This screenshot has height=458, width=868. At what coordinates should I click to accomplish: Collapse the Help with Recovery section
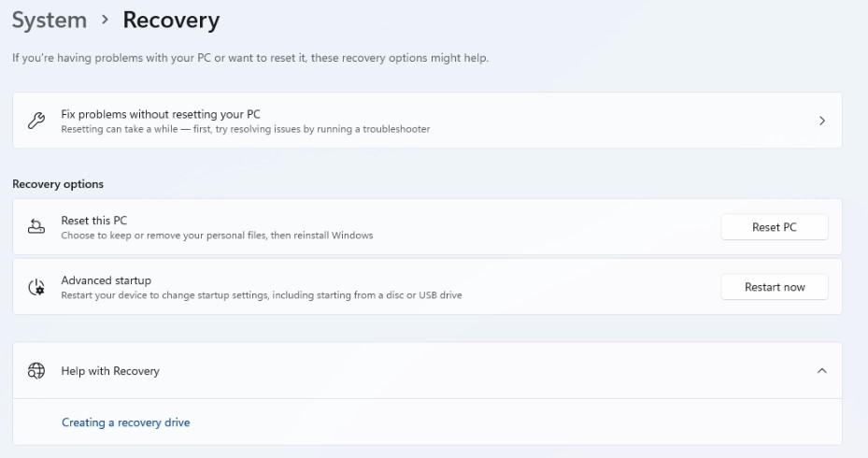[822, 371]
